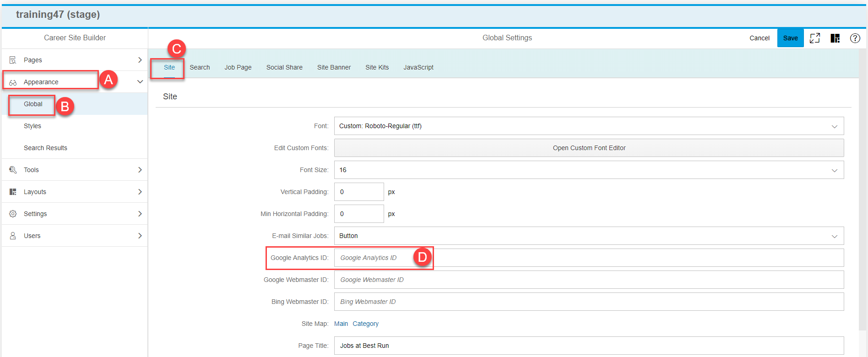This screenshot has height=357, width=868.
Task: Click the Layouts grid icon
Action: (13, 192)
